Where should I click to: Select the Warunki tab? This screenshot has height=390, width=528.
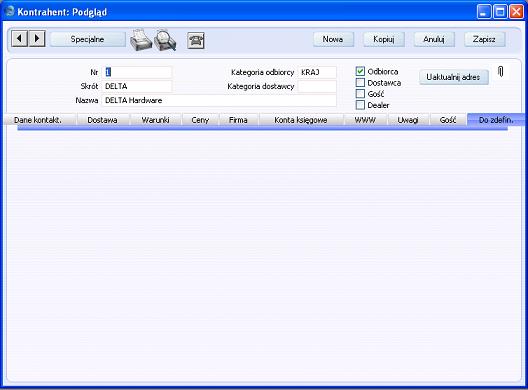(155, 120)
